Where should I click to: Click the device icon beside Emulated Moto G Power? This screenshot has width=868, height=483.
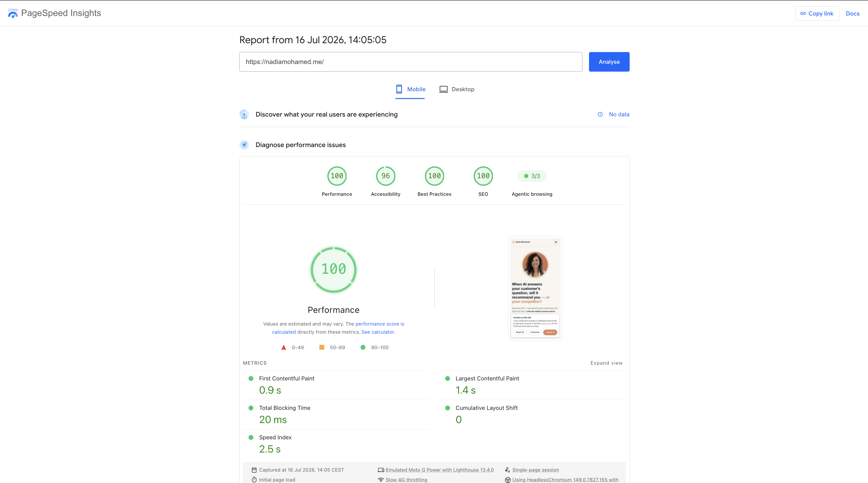pyautogui.click(x=381, y=470)
